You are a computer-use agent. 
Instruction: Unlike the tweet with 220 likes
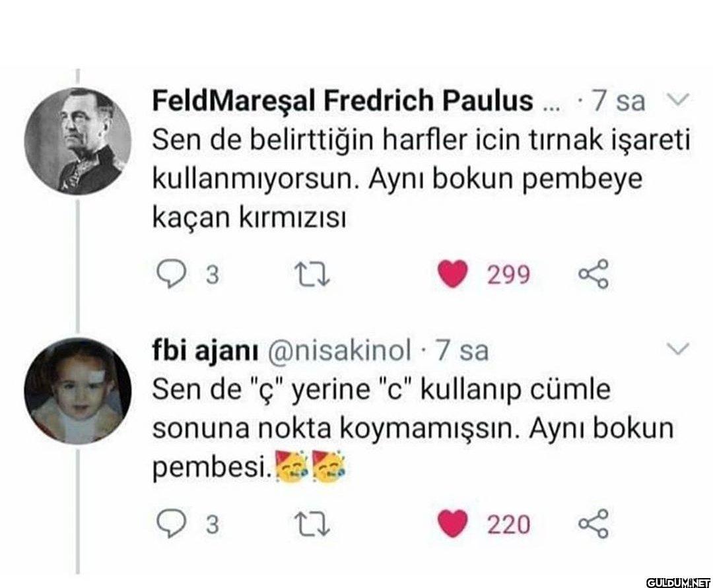pos(452,524)
